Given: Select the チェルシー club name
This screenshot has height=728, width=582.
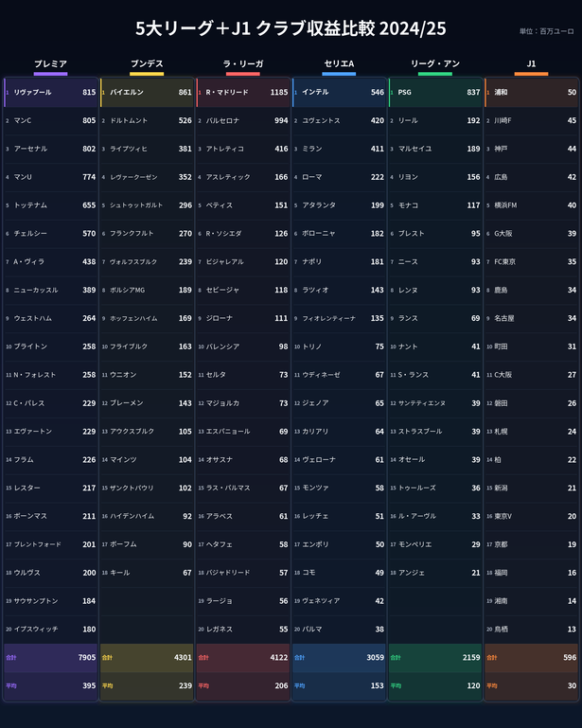Looking at the screenshot, I should click(x=30, y=234).
